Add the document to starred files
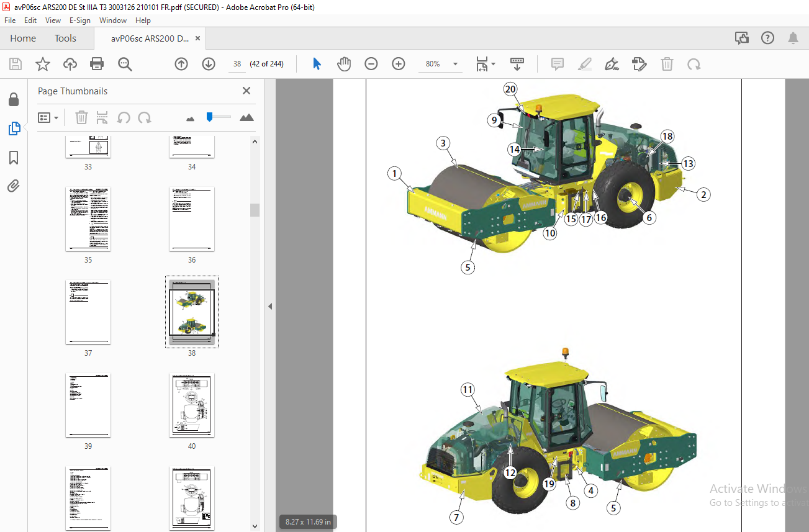 tap(42, 64)
